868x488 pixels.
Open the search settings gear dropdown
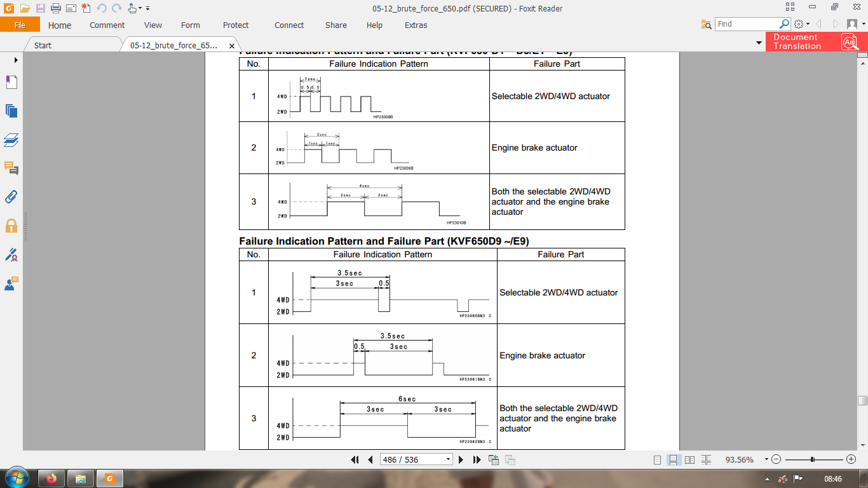point(801,24)
